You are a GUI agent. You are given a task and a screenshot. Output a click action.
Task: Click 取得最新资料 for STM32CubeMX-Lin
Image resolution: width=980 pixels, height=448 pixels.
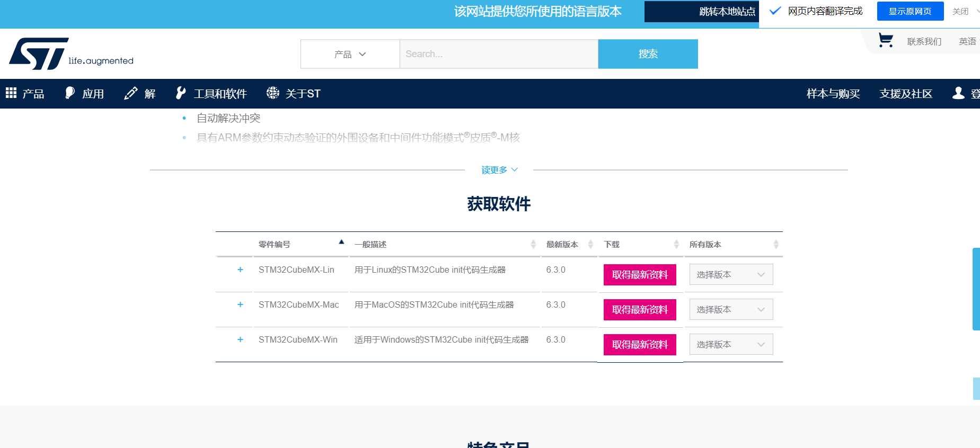click(x=640, y=275)
